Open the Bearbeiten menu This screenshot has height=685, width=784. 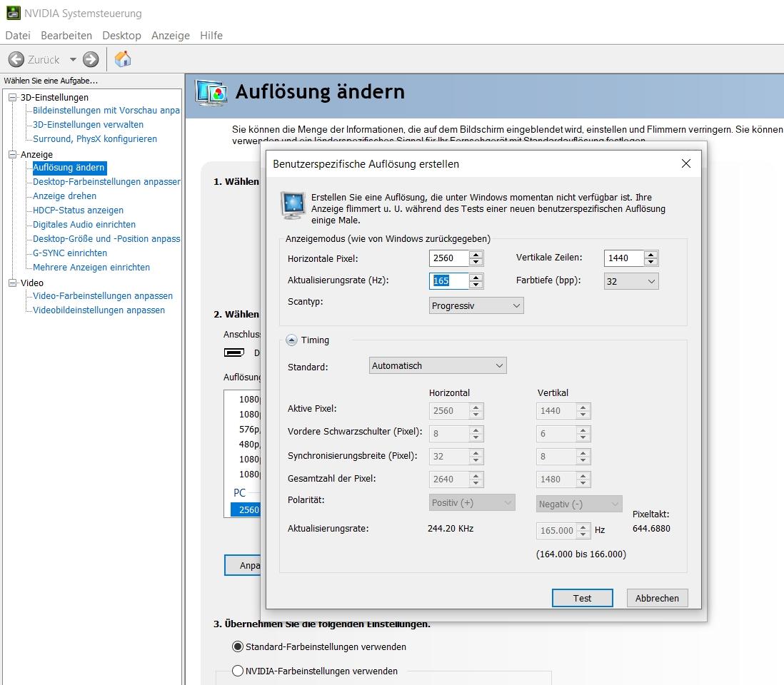point(66,36)
